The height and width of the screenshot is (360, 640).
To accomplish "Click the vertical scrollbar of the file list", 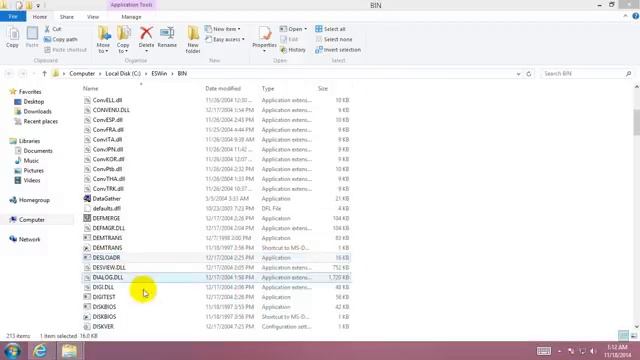I will (636, 122).
